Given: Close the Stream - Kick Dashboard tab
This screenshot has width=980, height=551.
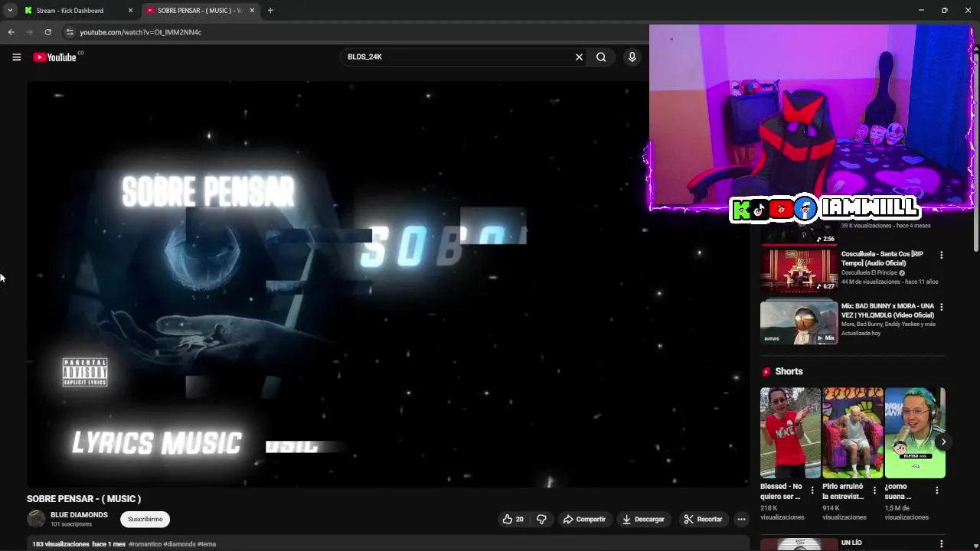Looking at the screenshot, I should coord(130,11).
